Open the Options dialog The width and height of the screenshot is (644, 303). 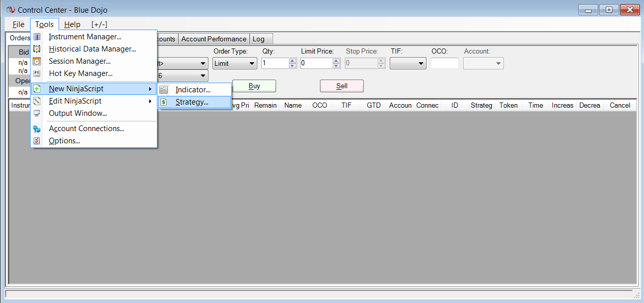[x=94, y=141]
